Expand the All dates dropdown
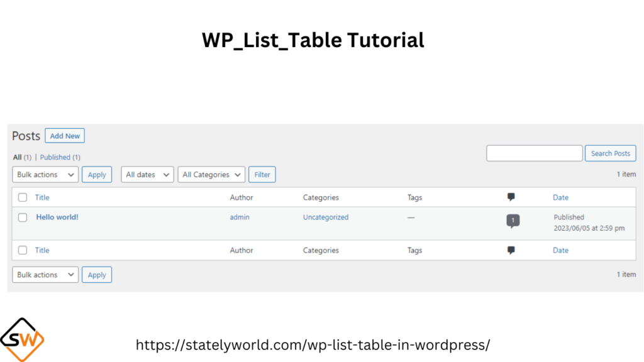Screen dimensions: 644x362 147,175
